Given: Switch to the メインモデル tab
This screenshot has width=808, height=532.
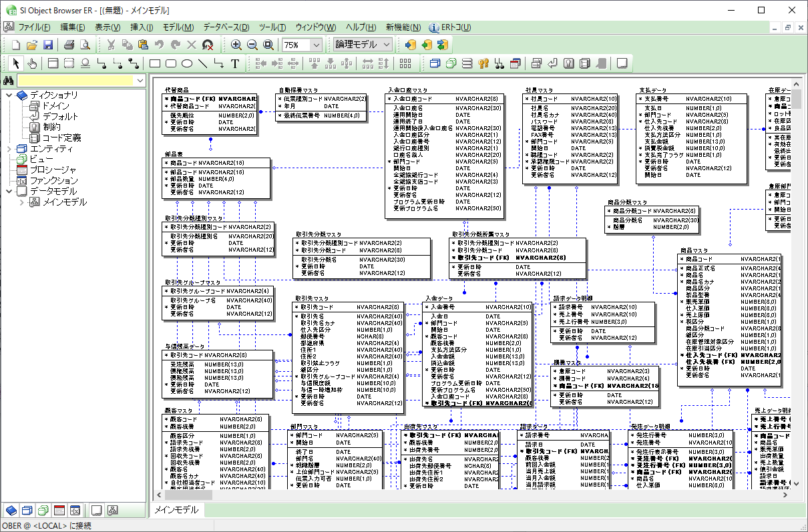Looking at the screenshot, I should (x=177, y=510).
